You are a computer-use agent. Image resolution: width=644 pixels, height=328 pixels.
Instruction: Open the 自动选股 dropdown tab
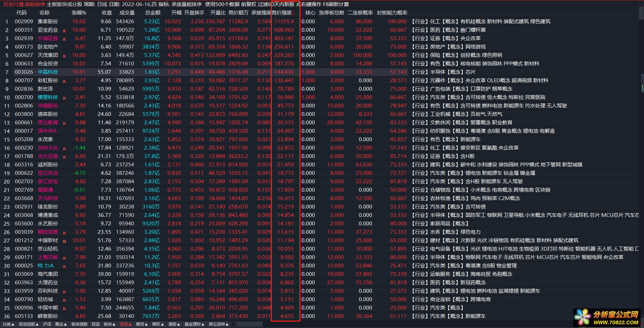pyautogui.click(x=29, y=324)
